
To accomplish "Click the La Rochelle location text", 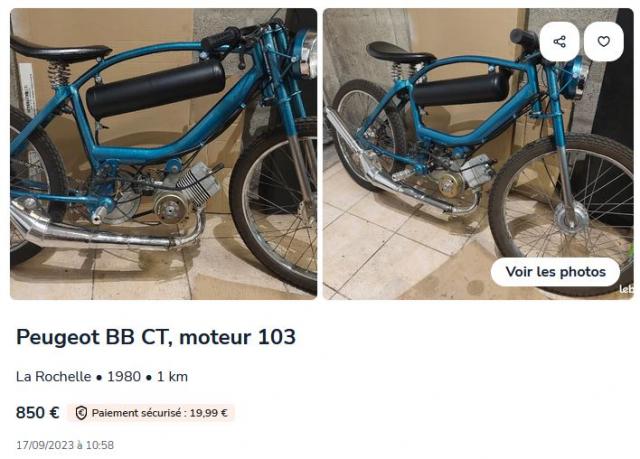I will 53,377.
